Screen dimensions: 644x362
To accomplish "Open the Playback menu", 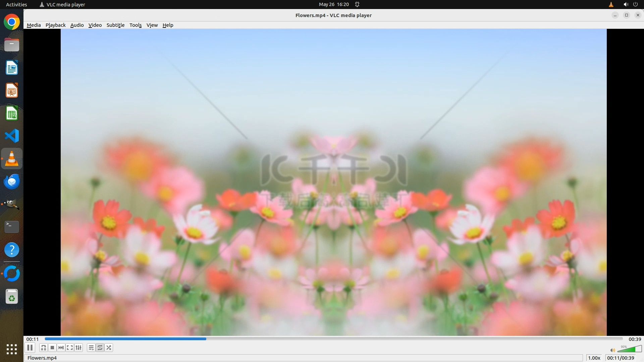I will pyautogui.click(x=55, y=25).
